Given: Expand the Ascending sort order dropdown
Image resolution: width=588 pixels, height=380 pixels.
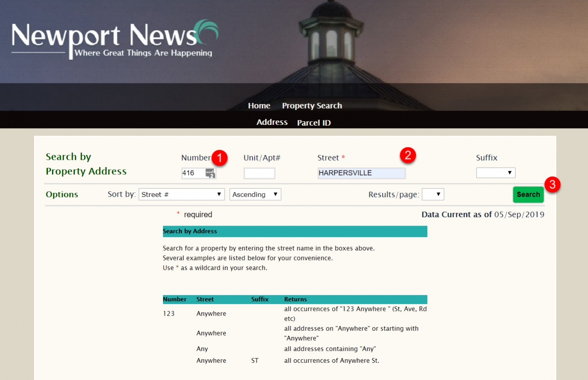Looking at the screenshot, I should (255, 194).
